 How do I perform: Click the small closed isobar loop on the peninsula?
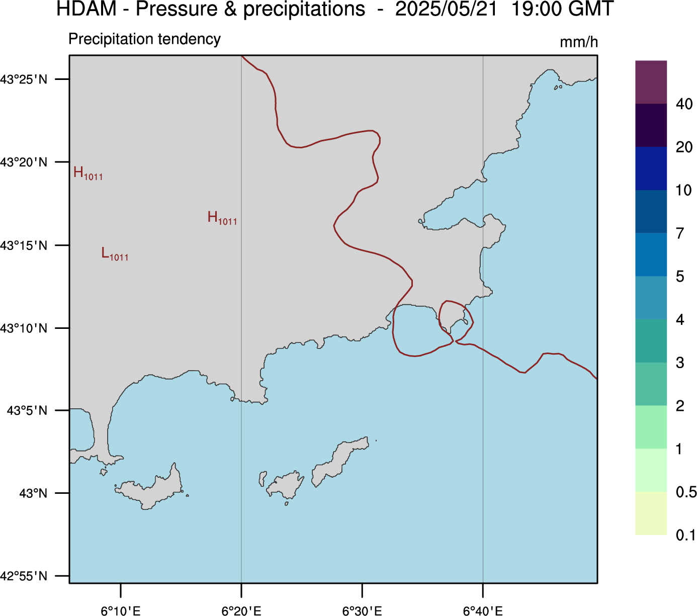[x=456, y=321]
